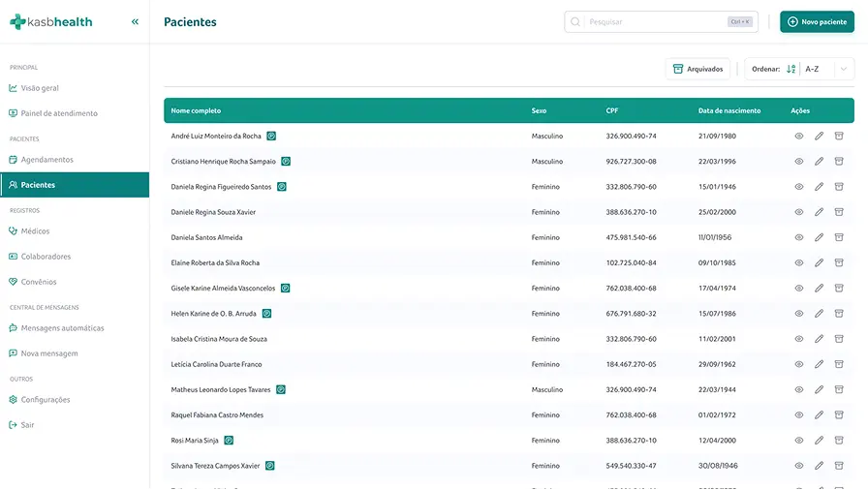Screen dimensions: 868x490
Task: Archive patient Cristiano Henrique Rocha Sampaio
Action: (x=839, y=162)
